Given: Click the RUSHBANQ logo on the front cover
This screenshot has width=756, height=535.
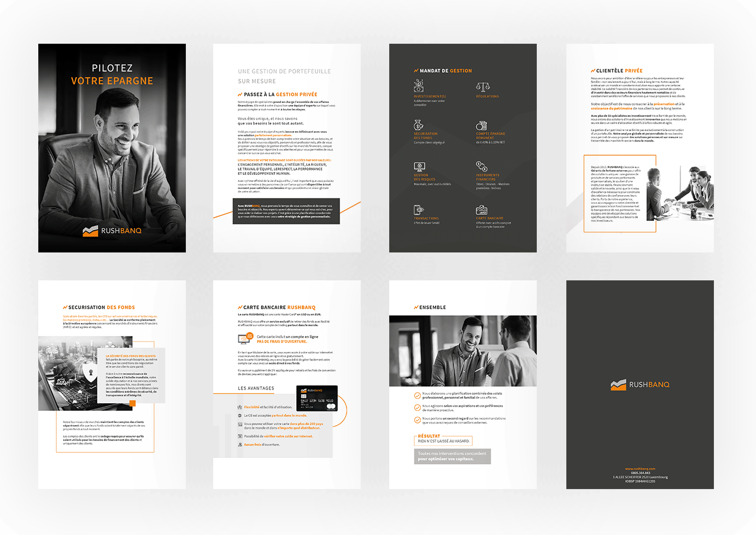Looking at the screenshot, I should coord(112,231).
